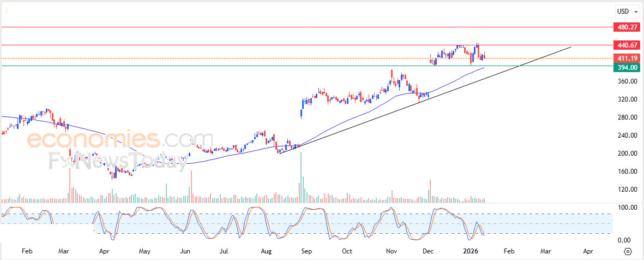Screen dimensions: 644x260
Task: Select the 480.27 red price label
Action: 626,27
